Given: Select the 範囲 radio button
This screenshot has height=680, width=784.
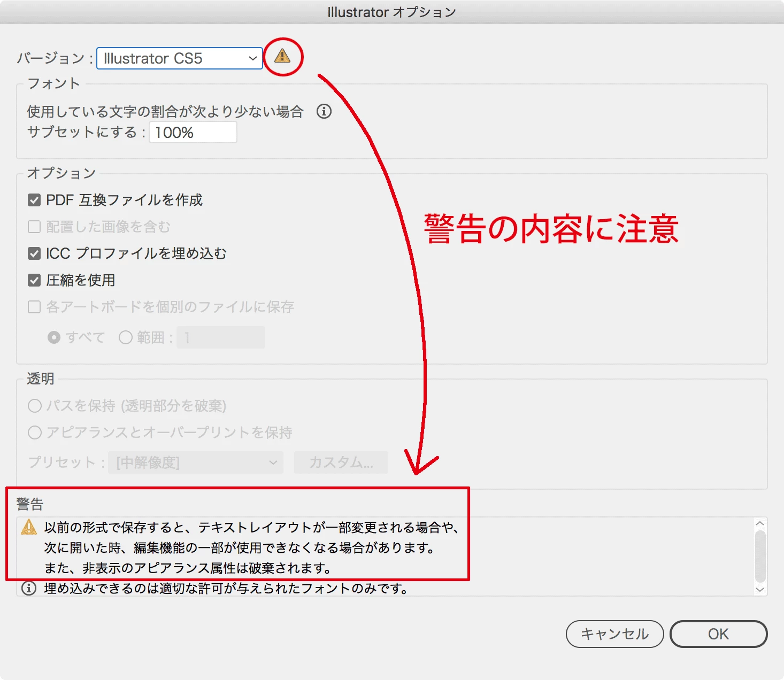Looking at the screenshot, I should coord(126,337).
